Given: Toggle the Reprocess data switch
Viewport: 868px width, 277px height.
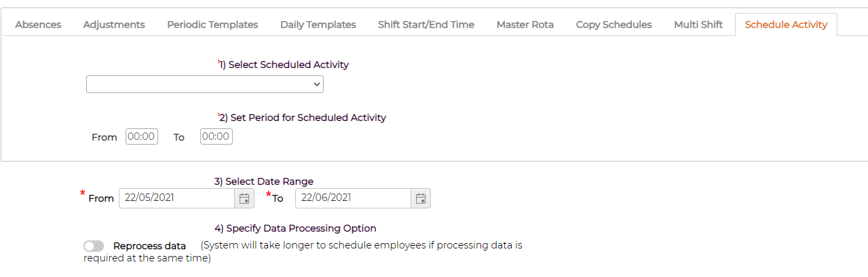Looking at the screenshot, I should 94,246.
